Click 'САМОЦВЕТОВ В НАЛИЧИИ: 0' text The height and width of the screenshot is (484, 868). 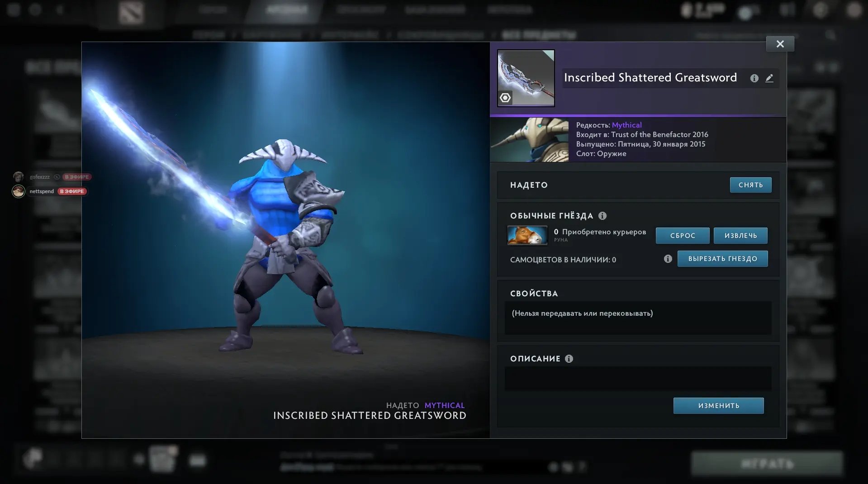[x=563, y=260]
